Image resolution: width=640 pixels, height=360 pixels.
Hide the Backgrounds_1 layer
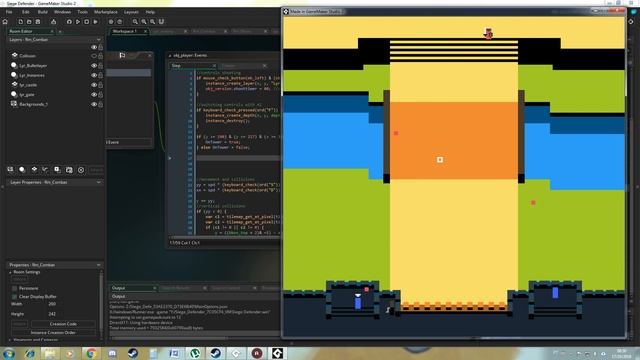94,104
